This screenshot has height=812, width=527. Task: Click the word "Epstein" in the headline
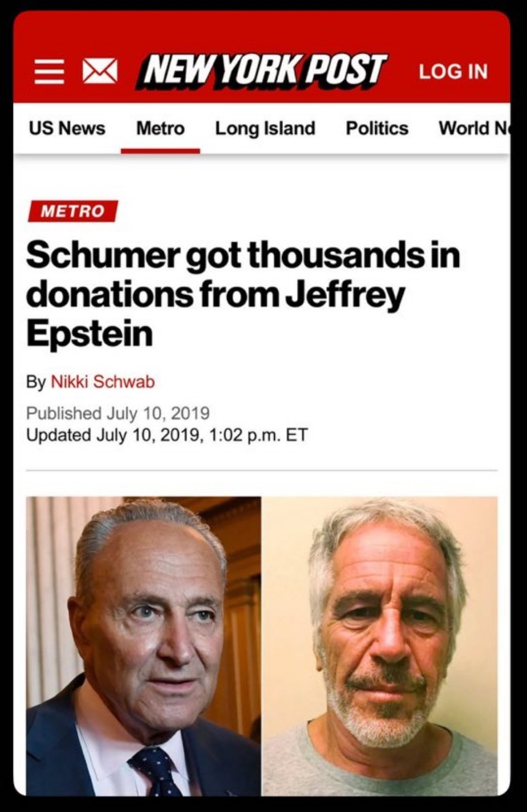pyautogui.click(x=89, y=333)
